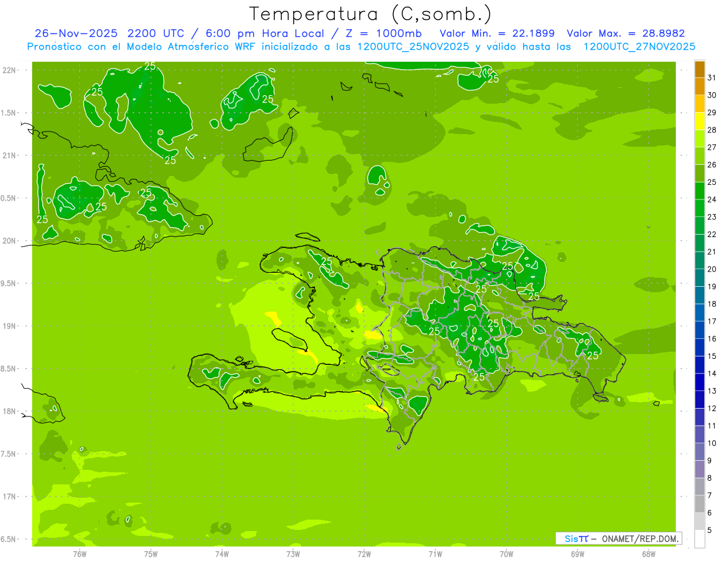Click the "72W" longitude axis label
This screenshot has width=728, height=562.
click(364, 554)
